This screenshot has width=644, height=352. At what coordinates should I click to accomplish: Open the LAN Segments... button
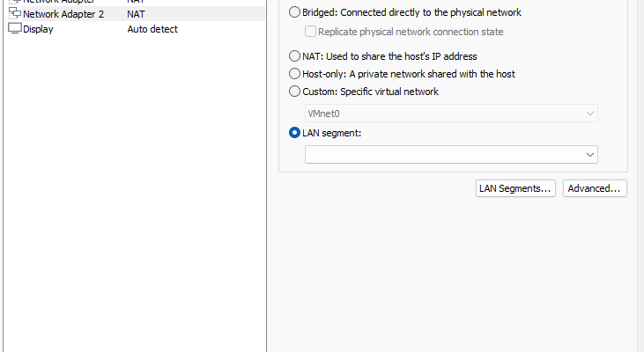515,188
